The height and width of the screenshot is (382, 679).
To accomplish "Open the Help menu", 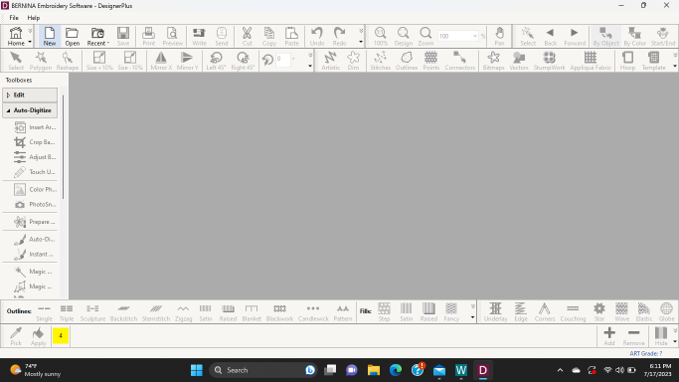I will [33, 18].
